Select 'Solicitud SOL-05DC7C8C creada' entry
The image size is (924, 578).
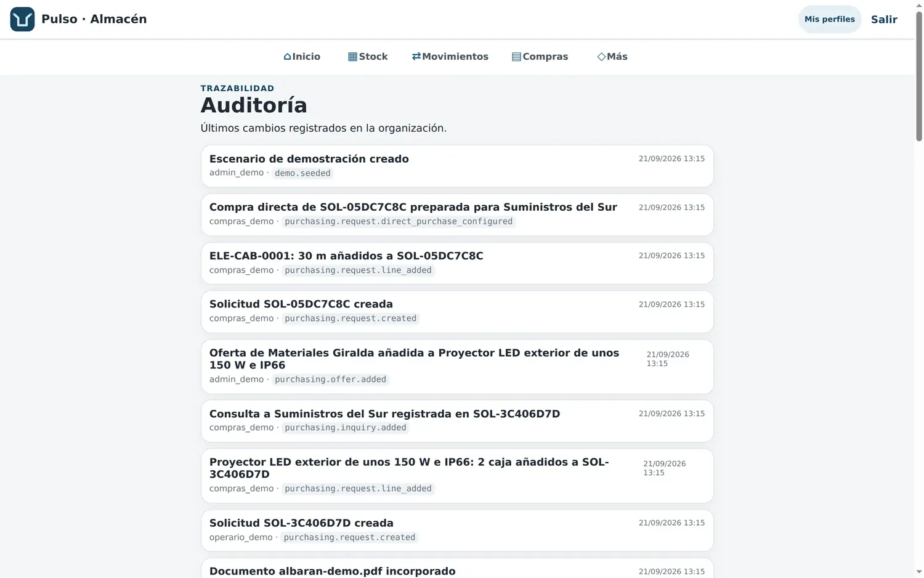point(457,312)
